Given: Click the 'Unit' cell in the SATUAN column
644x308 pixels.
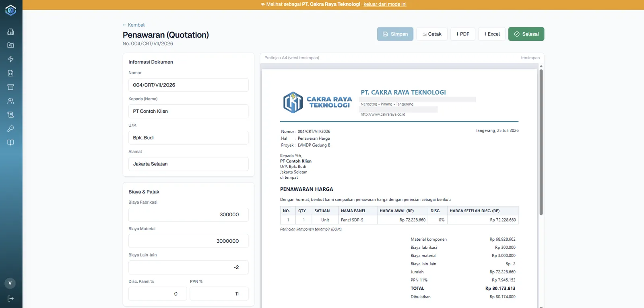Looking at the screenshot, I should [x=325, y=220].
